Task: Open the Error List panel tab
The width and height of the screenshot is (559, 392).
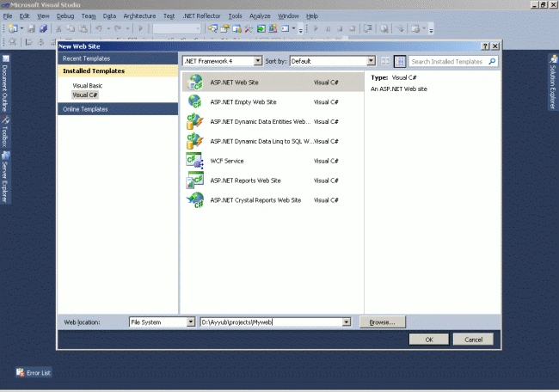Action: coord(34,373)
